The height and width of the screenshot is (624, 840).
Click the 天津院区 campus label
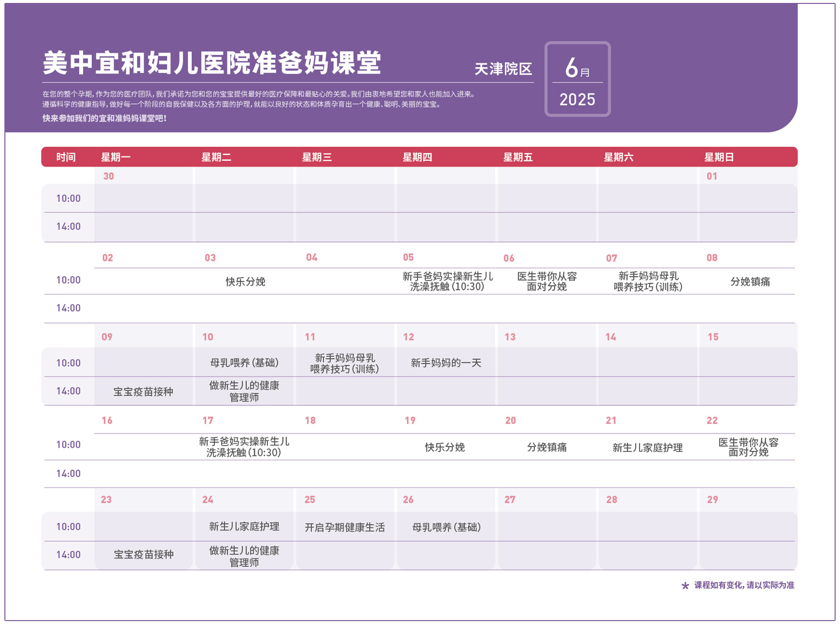click(x=503, y=69)
